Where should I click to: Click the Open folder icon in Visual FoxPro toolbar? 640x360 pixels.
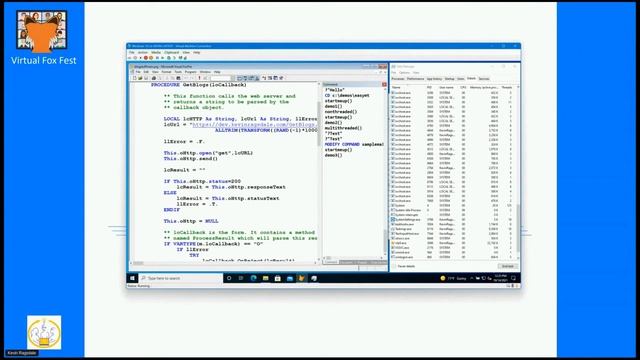tap(140, 78)
